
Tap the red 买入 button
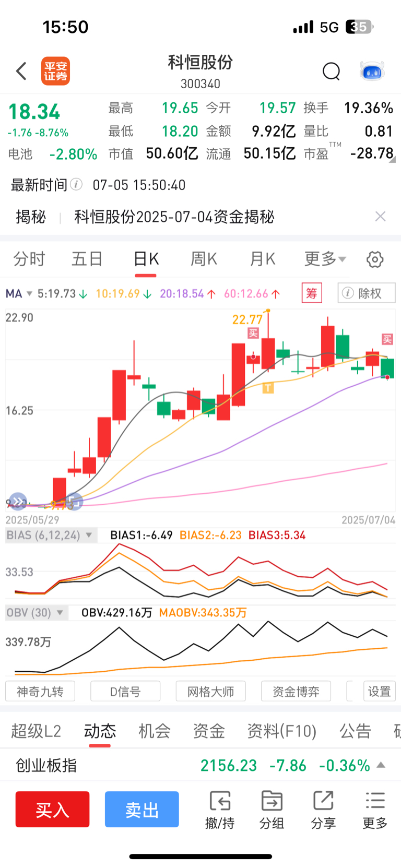(52, 809)
